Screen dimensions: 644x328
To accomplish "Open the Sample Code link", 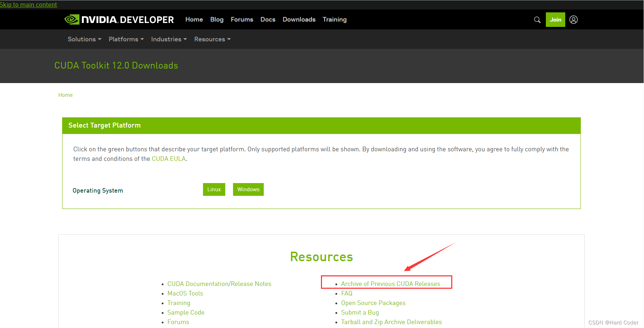I will point(186,312).
